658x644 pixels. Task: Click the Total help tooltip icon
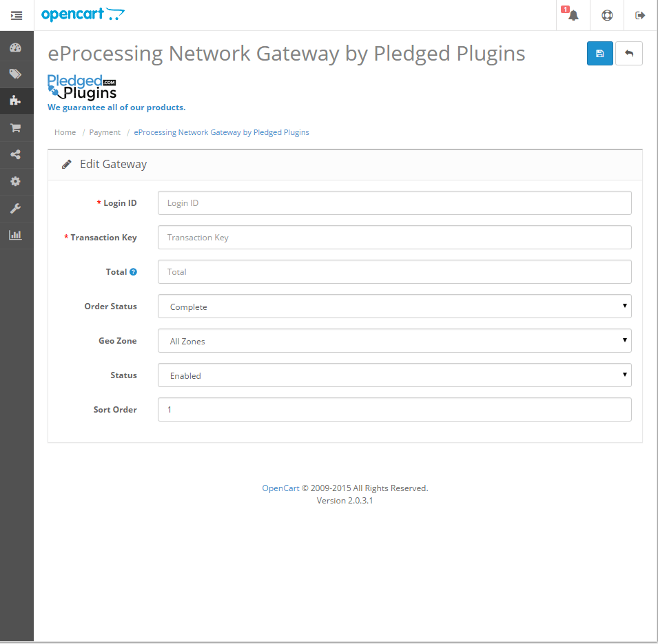tap(134, 272)
